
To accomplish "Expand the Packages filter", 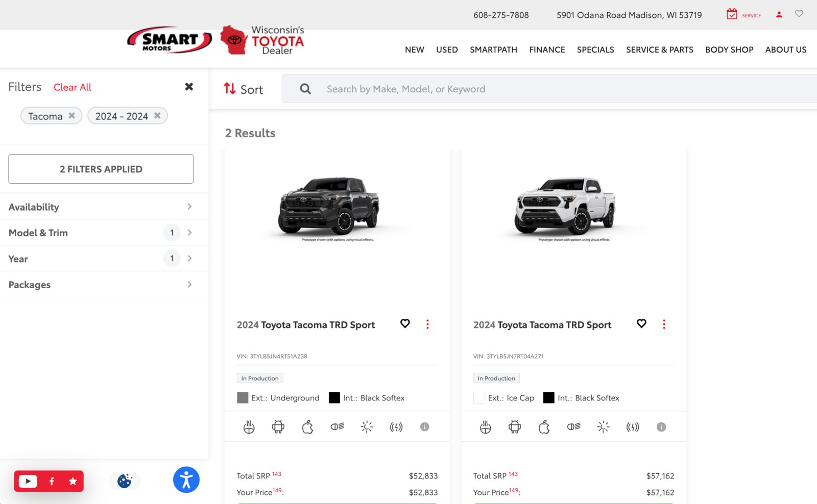I will tap(101, 285).
